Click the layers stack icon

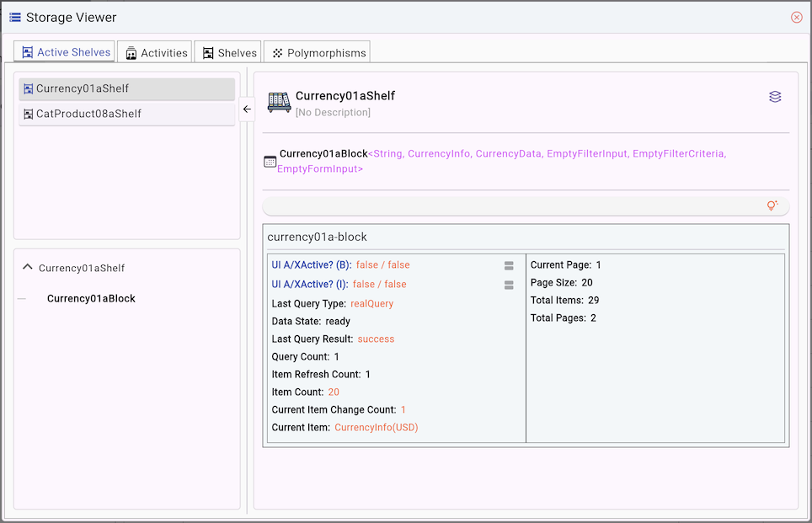click(x=775, y=97)
